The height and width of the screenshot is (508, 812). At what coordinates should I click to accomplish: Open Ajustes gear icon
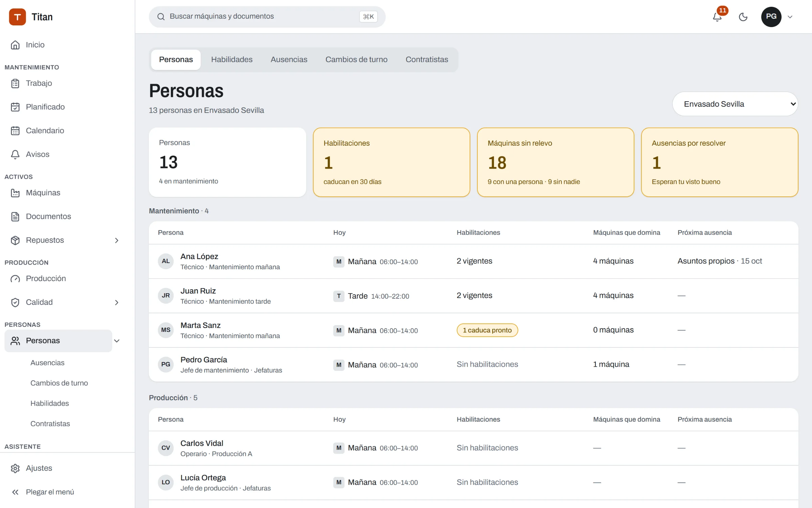[15, 468]
